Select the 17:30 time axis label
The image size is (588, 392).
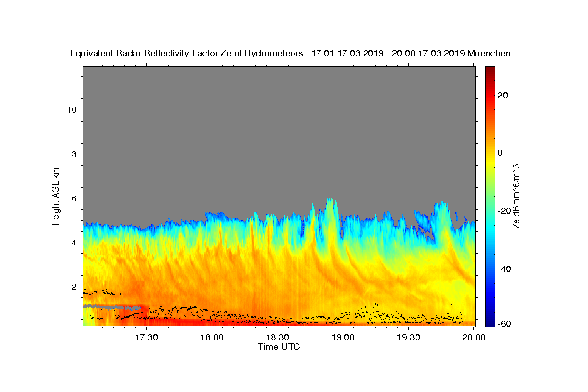point(147,338)
